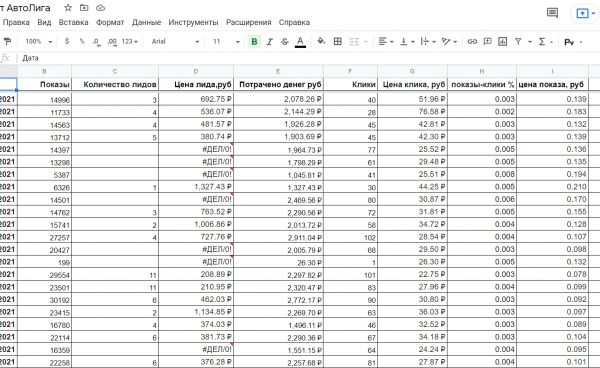Open vertical align options

coord(407,41)
